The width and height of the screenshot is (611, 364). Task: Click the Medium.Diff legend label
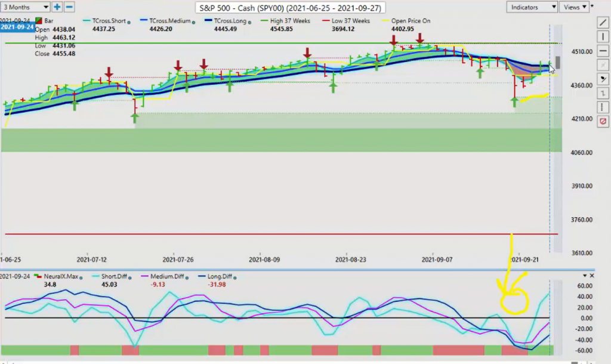(x=167, y=276)
